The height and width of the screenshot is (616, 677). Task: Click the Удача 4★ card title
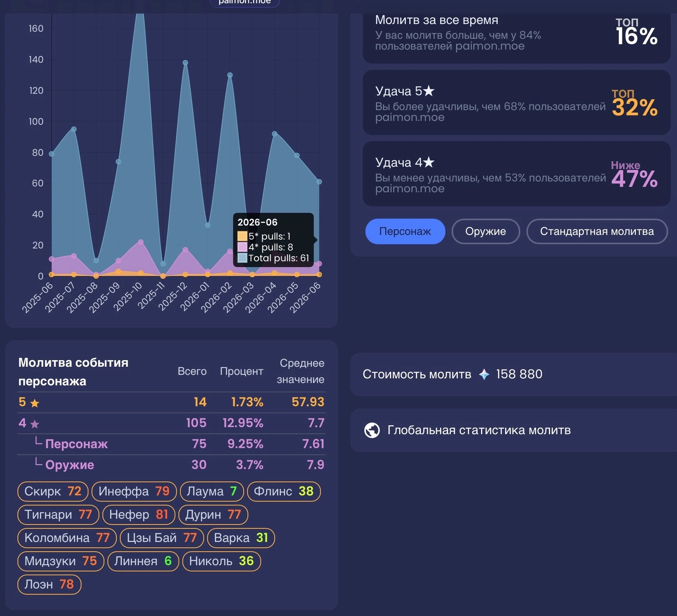coord(405,162)
